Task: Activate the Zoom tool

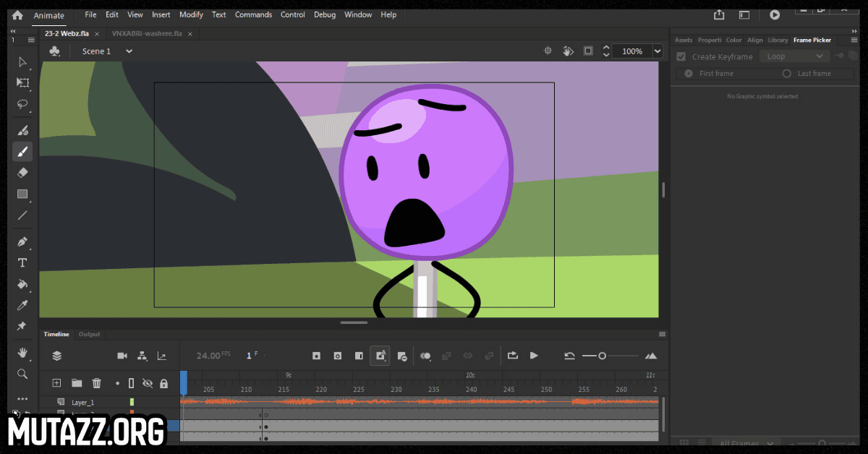Action: 22,374
